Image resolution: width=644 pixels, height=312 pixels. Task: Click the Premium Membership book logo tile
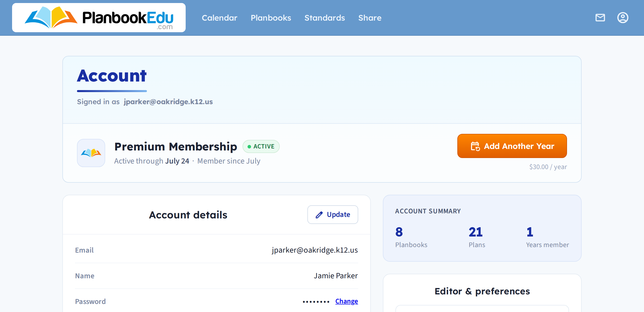click(x=91, y=153)
